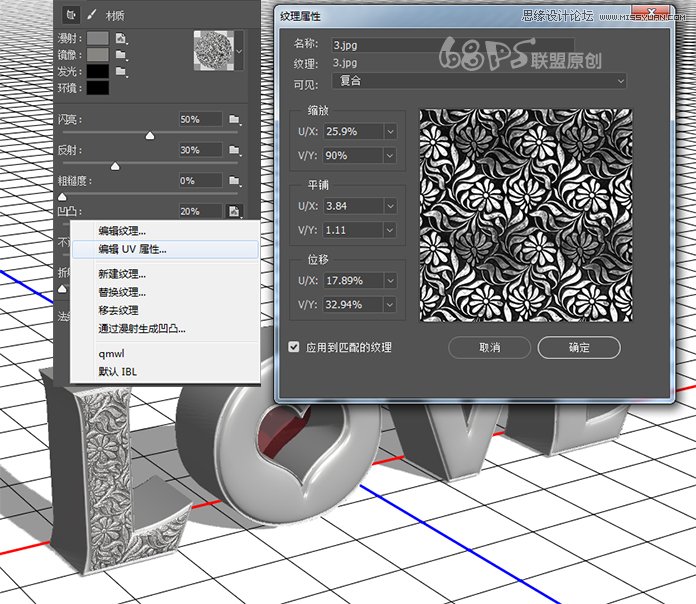This screenshot has height=604, width=696.
Task: Open the bump texture menu icon
Action: 234,211
